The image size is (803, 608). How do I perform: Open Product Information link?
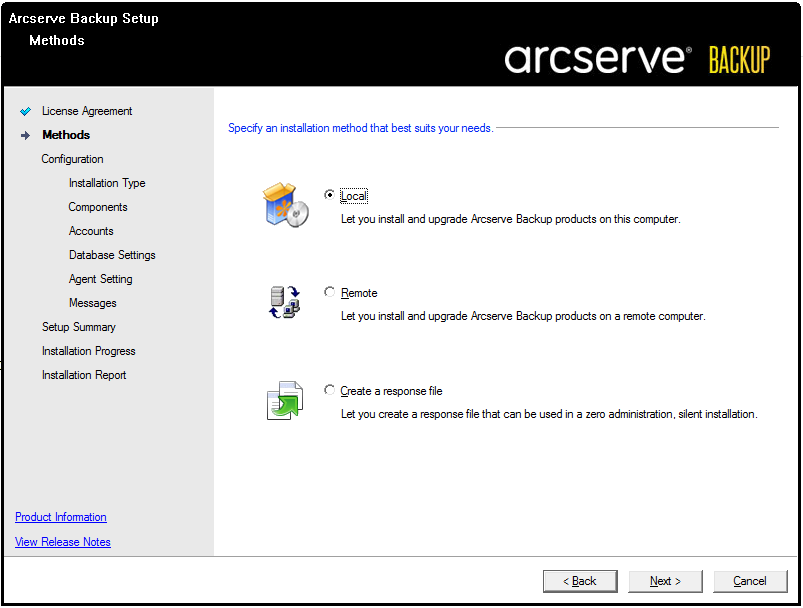(61, 517)
